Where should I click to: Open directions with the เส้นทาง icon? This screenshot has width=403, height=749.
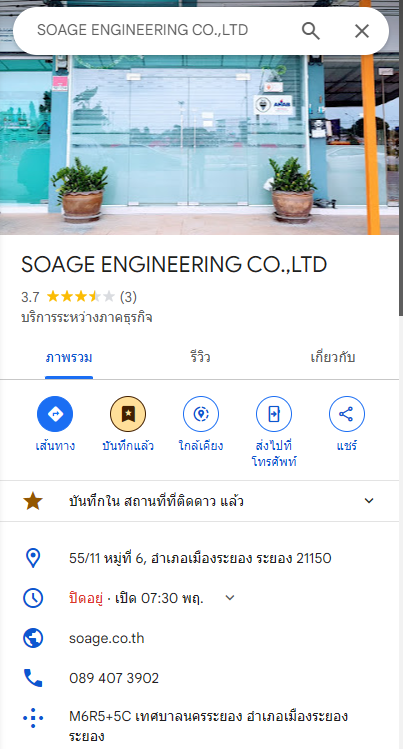tap(55, 414)
